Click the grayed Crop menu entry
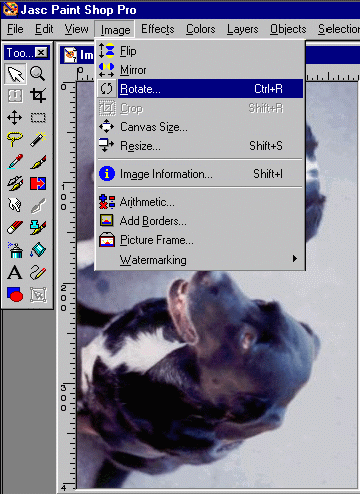 [200, 108]
